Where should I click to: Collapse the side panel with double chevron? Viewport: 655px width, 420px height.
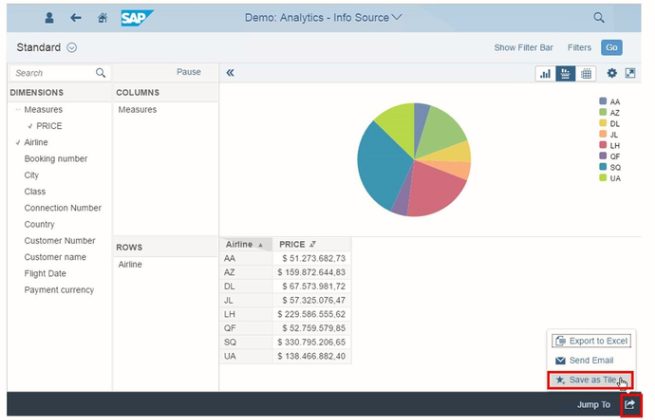pyautogui.click(x=230, y=73)
